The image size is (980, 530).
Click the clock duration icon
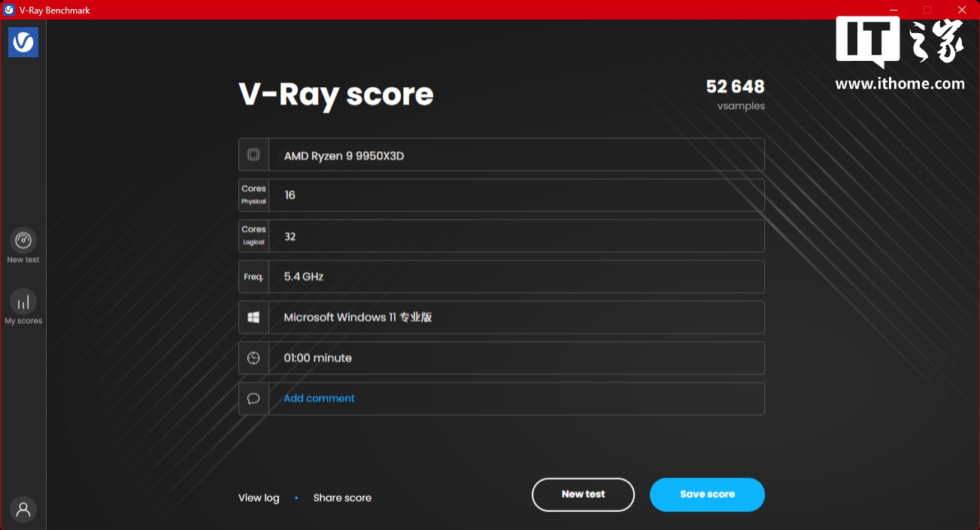253,358
